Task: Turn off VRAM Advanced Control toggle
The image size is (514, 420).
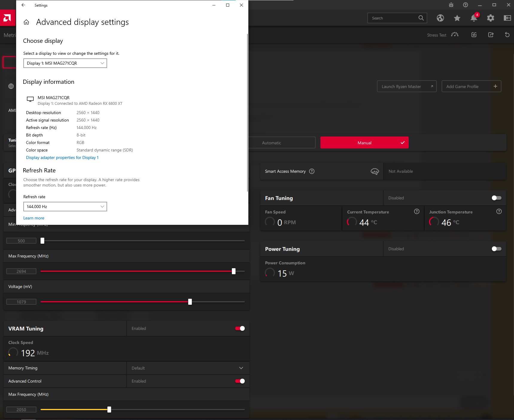Action: pos(240,381)
